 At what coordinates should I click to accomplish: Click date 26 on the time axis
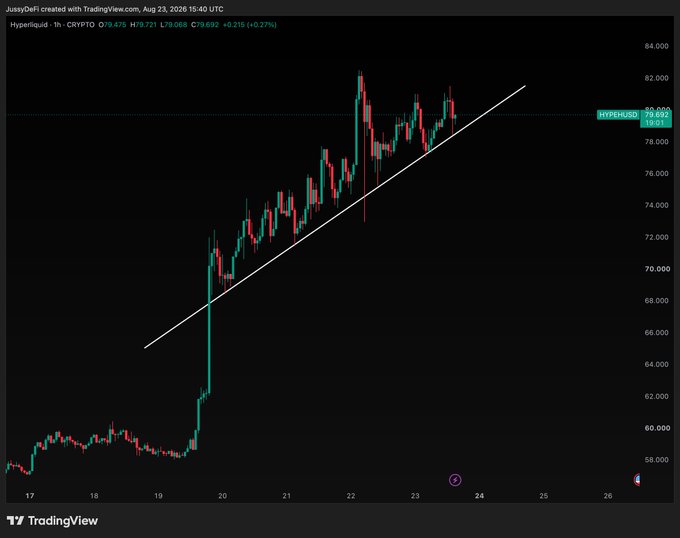(608, 496)
